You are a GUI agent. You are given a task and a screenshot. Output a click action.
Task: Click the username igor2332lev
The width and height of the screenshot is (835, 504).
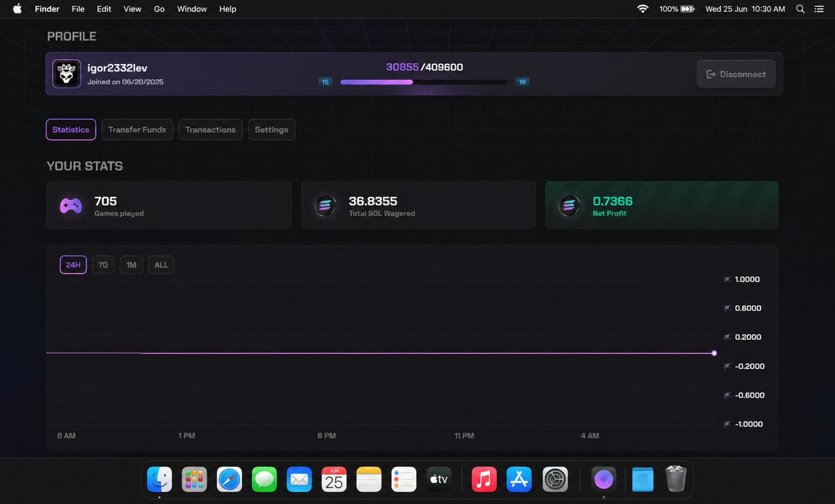pyautogui.click(x=117, y=68)
